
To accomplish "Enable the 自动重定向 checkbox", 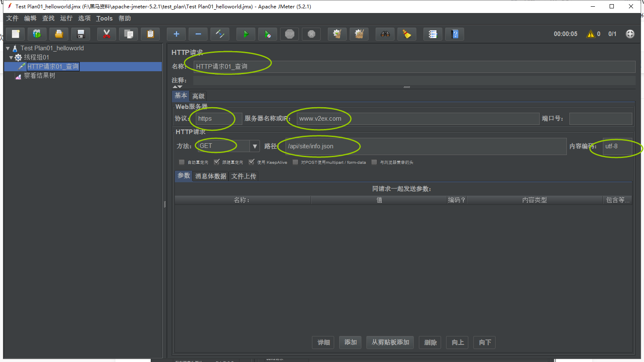I will [182, 162].
